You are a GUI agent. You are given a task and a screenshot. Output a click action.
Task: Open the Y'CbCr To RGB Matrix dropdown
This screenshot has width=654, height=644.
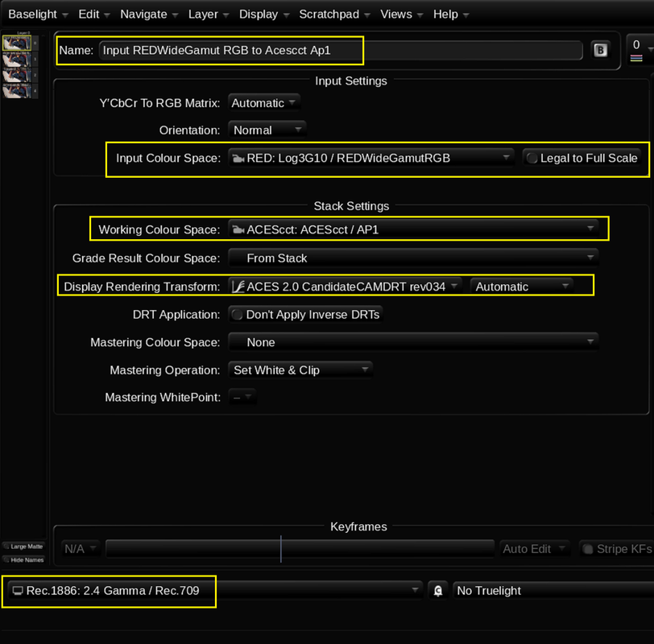[x=263, y=103]
